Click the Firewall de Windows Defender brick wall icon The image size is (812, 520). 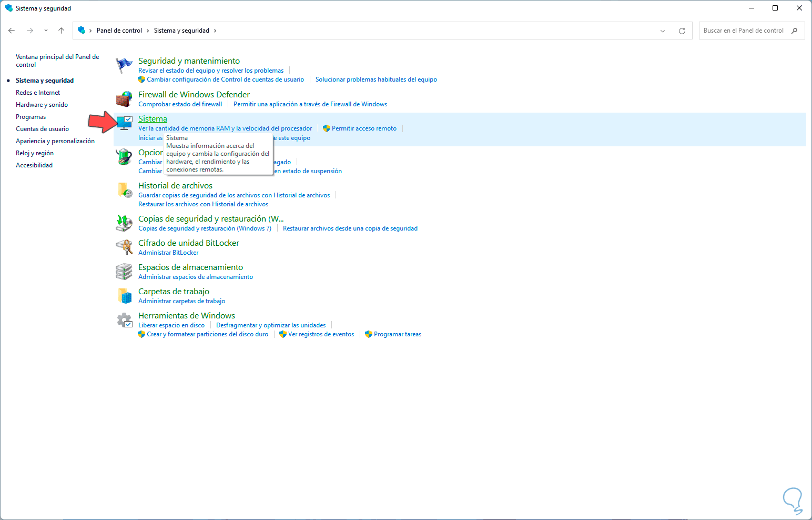click(124, 99)
